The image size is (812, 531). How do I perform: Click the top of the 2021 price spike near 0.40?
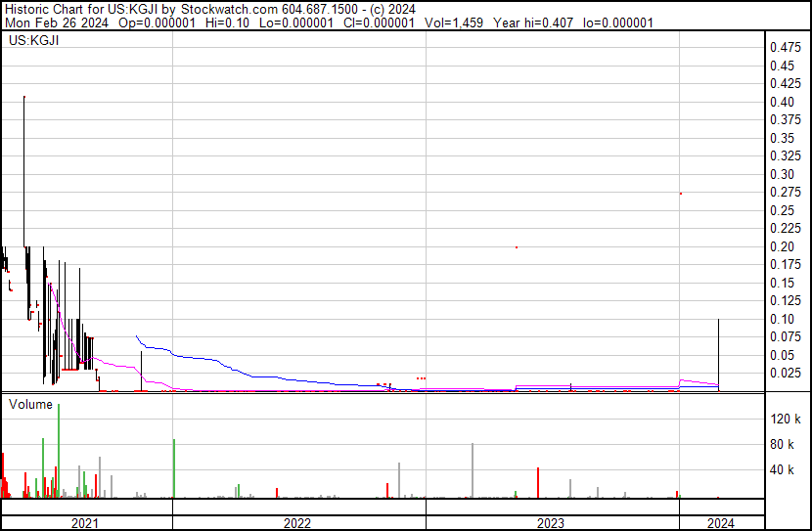click(23, 98)
